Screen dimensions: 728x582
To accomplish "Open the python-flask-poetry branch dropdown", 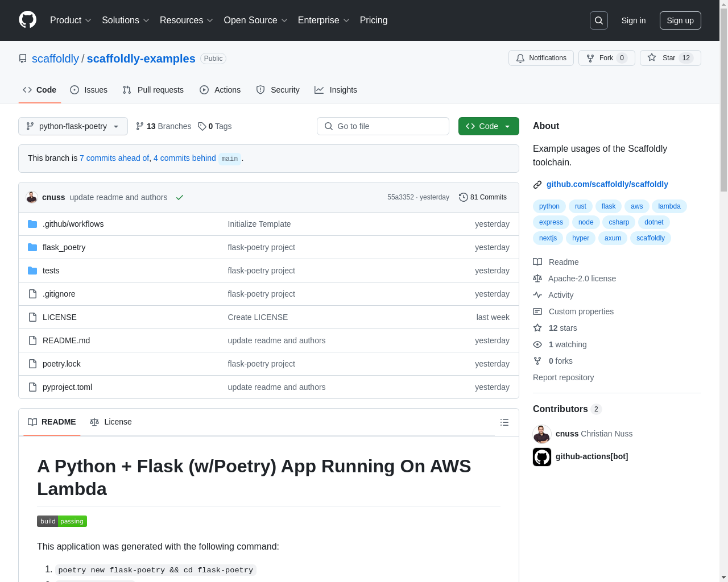I will (73, 126).
